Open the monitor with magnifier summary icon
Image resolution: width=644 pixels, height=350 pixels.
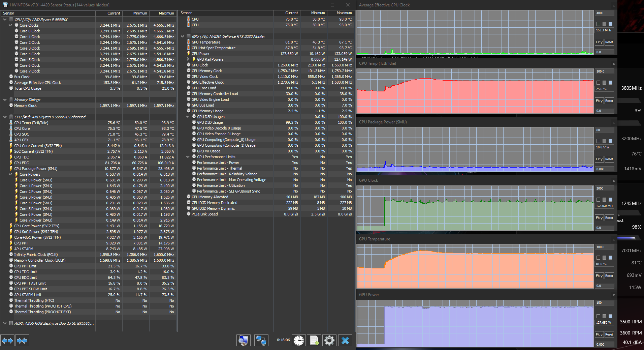(243, 341)
